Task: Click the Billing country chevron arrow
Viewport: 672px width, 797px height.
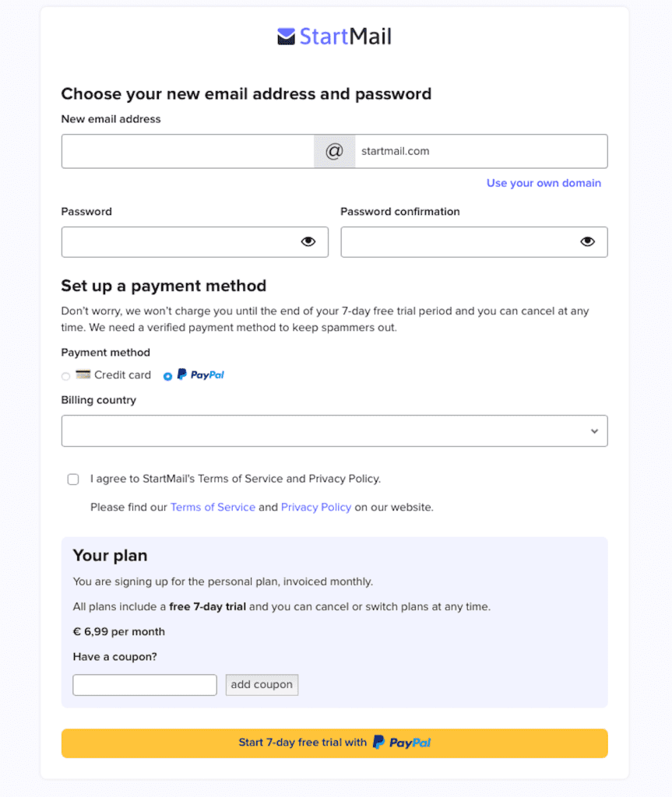Action: click(x=594, y=430)
